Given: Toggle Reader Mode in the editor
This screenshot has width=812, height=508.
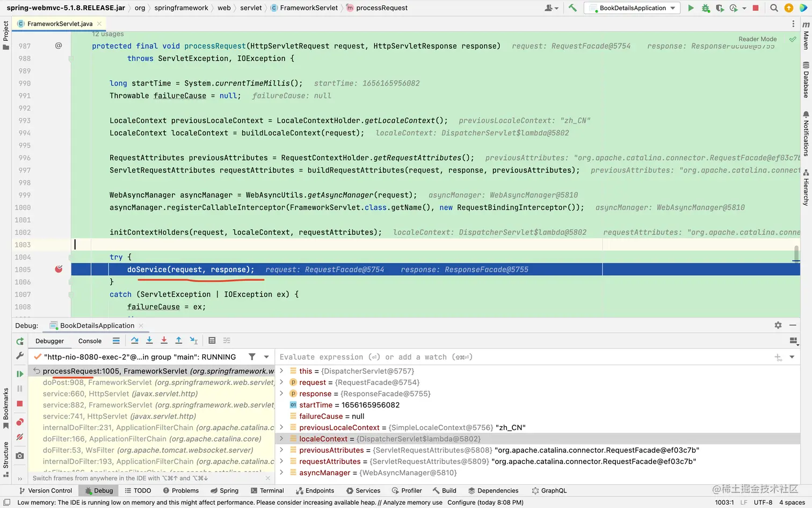Looking at the screenshot, I should tap(757, 39).
